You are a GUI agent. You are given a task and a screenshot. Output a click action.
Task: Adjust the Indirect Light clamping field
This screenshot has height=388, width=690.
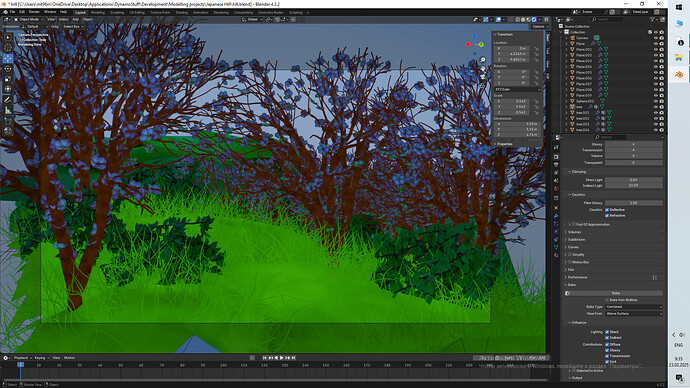(634, 186)
